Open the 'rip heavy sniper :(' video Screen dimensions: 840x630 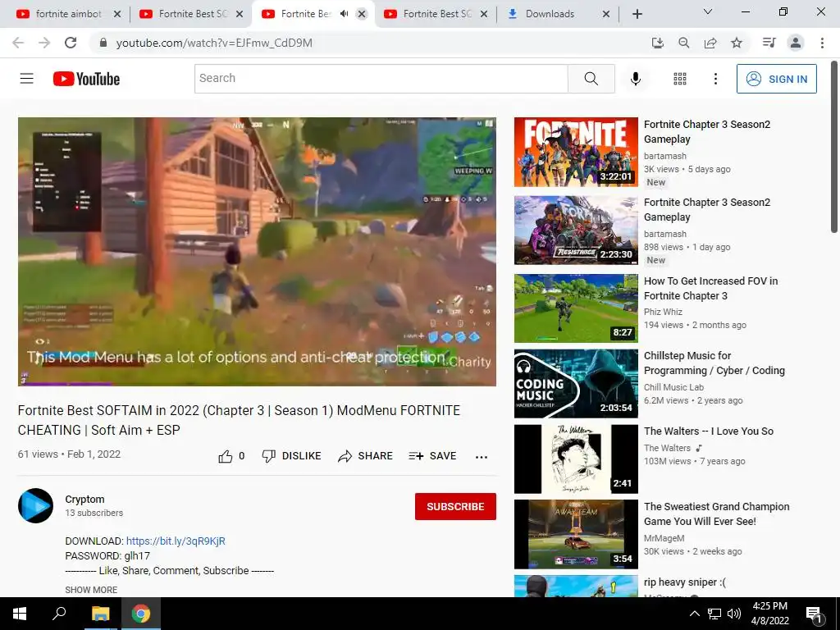click(685, 582)
